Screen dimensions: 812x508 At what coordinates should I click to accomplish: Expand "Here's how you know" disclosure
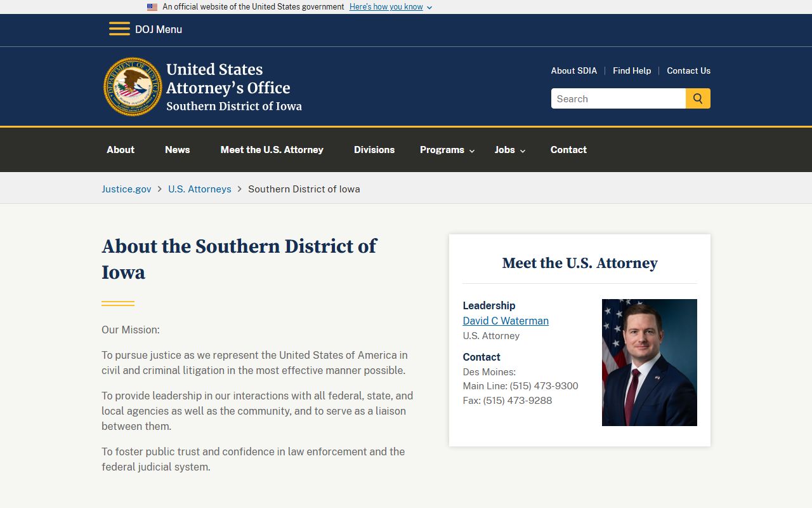pyautogui.click(x=391, y=7)
